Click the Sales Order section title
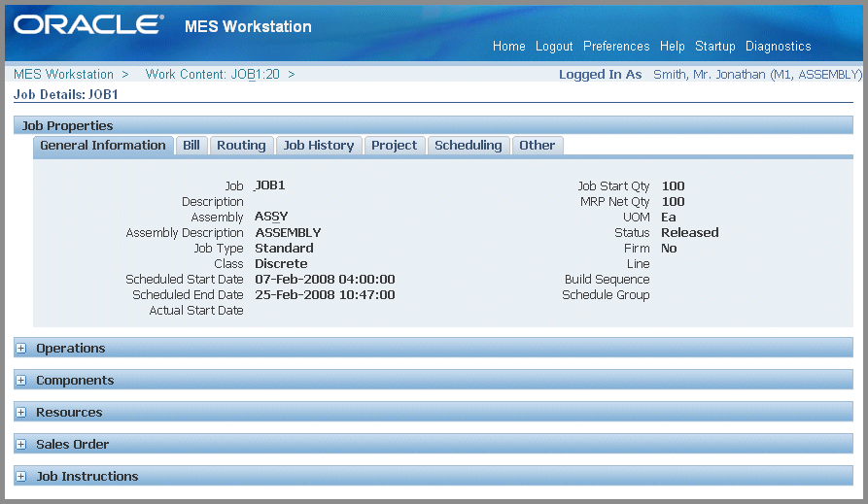Image resolution: width=868 pixels, height=504 pixels. 73,444
